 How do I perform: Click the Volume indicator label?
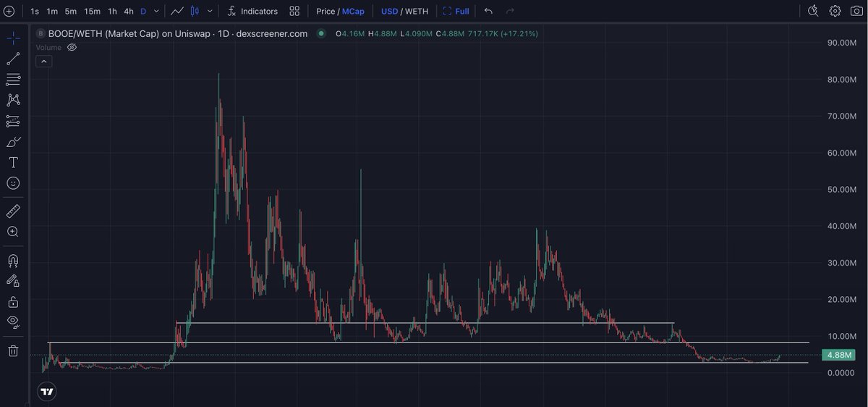click(48, 48)
